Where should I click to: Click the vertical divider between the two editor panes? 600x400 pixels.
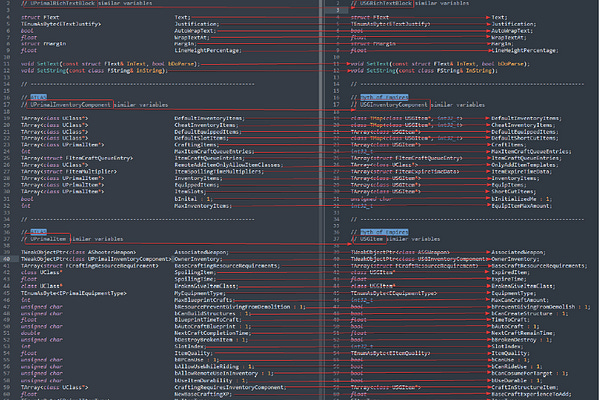coord(321,200)
